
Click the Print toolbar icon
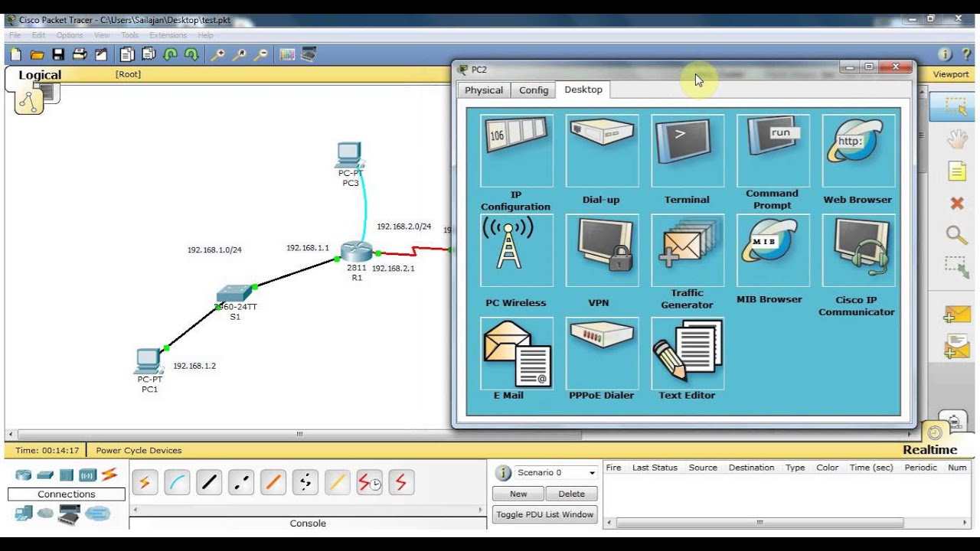point(80,54)
